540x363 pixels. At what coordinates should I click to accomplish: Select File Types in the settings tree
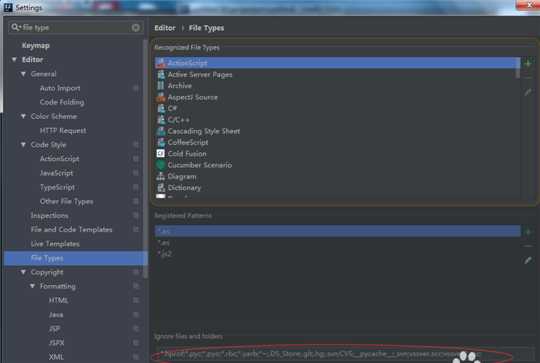coord(76,258)
